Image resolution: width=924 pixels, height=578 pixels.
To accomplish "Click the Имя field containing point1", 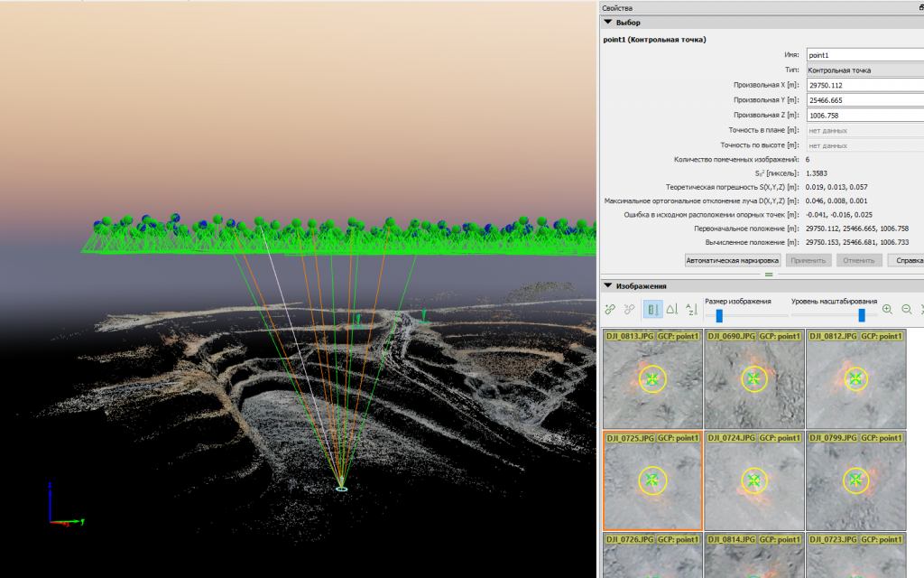I will click(x=865, y=55).
